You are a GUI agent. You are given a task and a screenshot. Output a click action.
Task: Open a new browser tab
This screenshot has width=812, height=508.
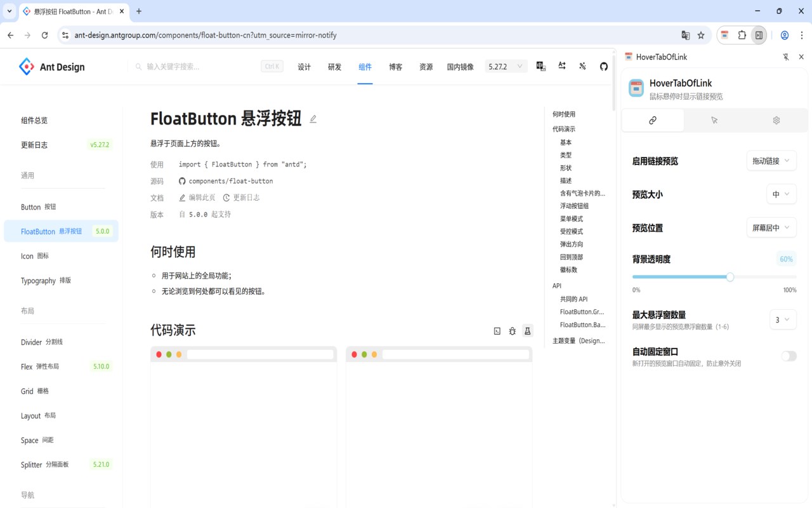pos(139,11)
